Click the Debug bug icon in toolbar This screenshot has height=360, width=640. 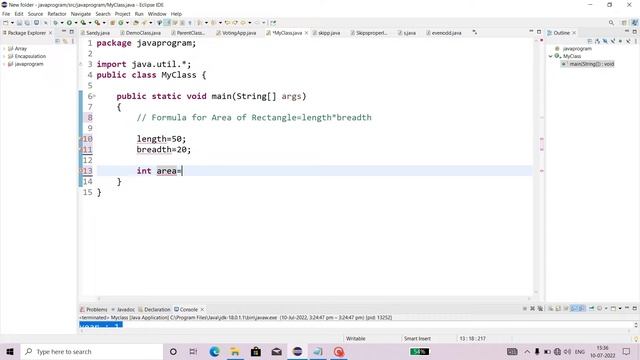(x=56, y=23)
